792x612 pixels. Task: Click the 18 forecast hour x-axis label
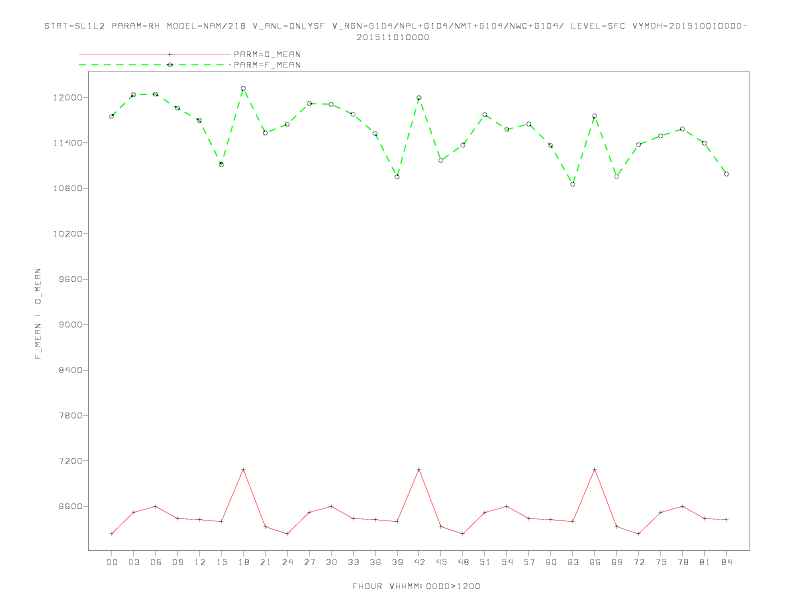pyautogui.click(x=243, y=562)
